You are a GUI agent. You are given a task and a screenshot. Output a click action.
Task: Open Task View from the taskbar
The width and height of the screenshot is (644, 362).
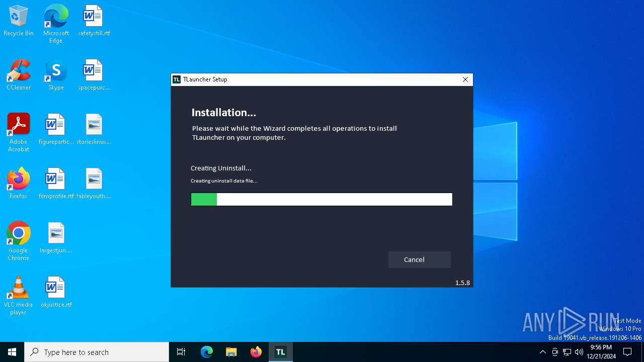point(181,352)
